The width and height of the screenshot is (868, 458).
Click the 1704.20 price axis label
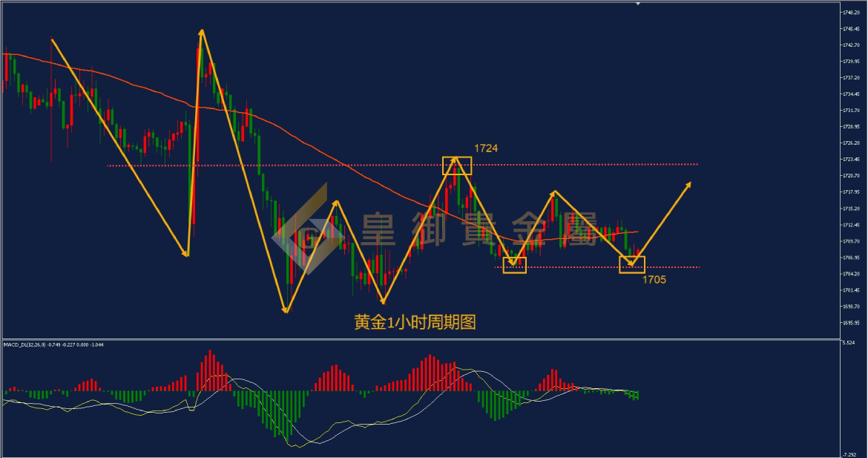[x=850, y=274]
